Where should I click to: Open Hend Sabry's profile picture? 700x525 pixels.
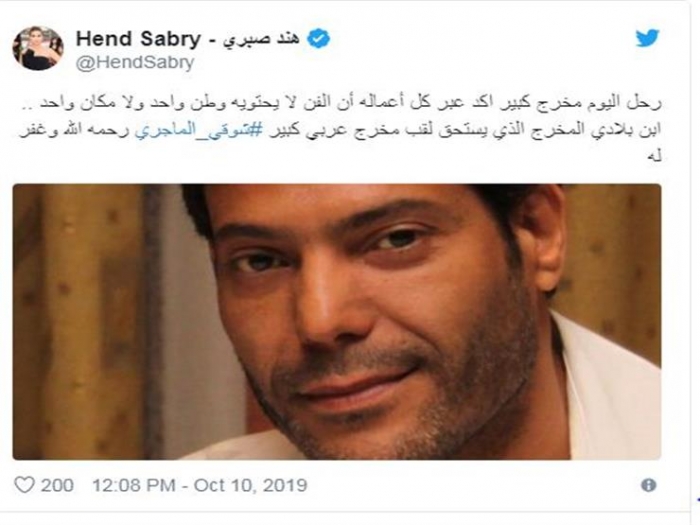(x=37, y=47)
